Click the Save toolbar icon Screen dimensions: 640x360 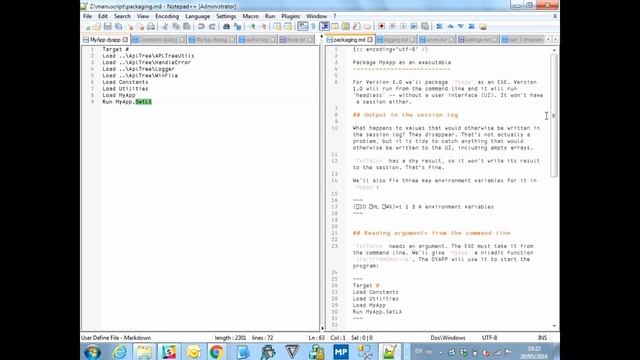coord(107,27)
